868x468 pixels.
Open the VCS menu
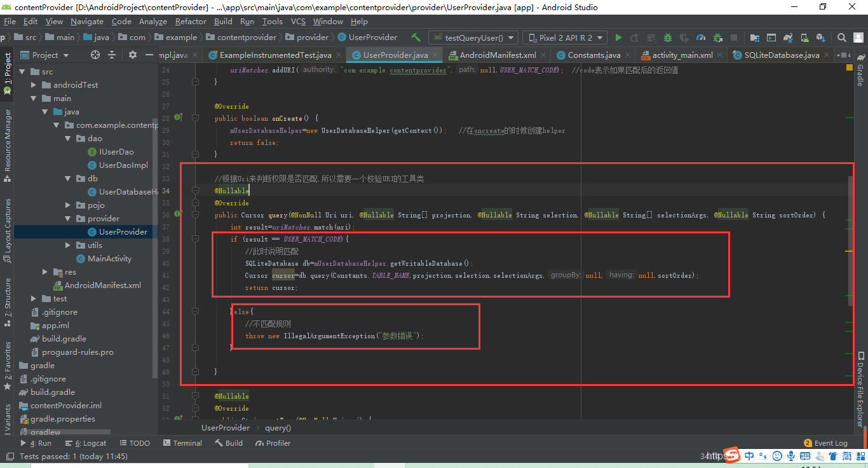(298, 21)
